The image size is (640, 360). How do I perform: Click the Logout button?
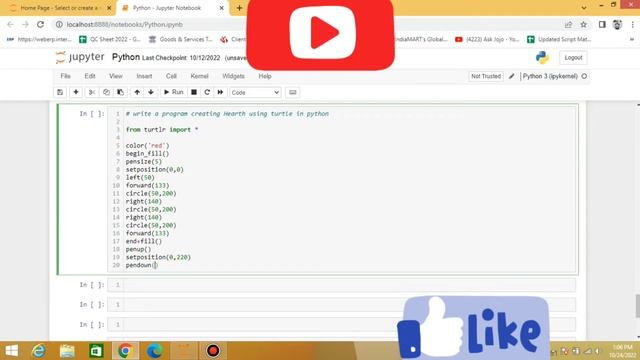pos(573,58)
